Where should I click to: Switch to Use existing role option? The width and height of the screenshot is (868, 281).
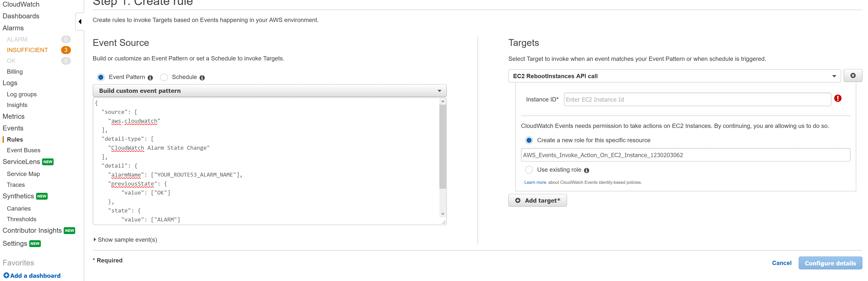(529, 170)
